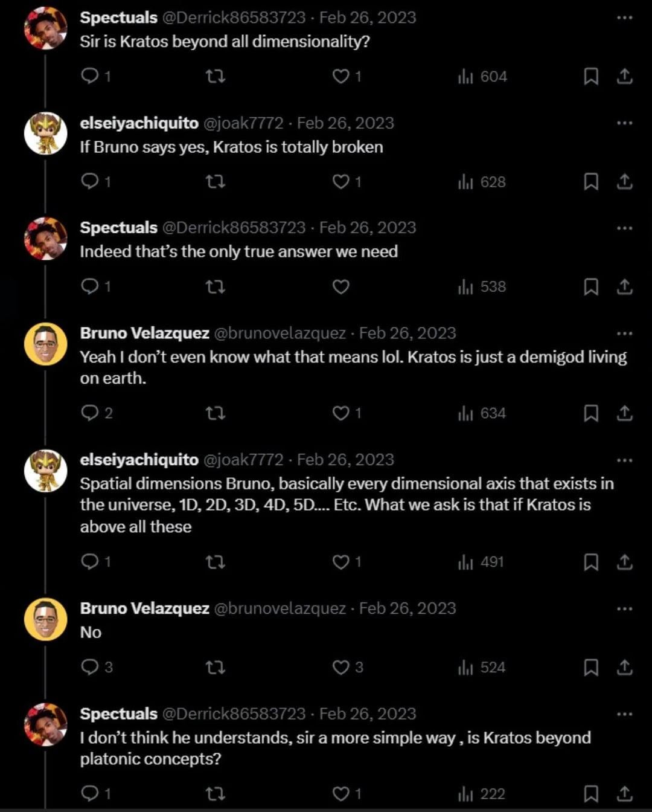652x812 pixels.
Task: Retweet the "Spatial dimensions Bruno" tweet
Action: click(x=216, y=562)
